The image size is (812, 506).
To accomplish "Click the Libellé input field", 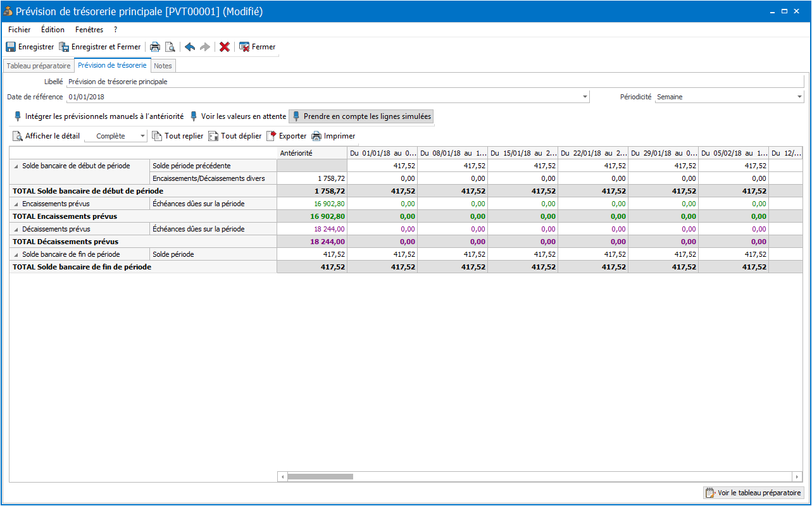I will [435, 82].
